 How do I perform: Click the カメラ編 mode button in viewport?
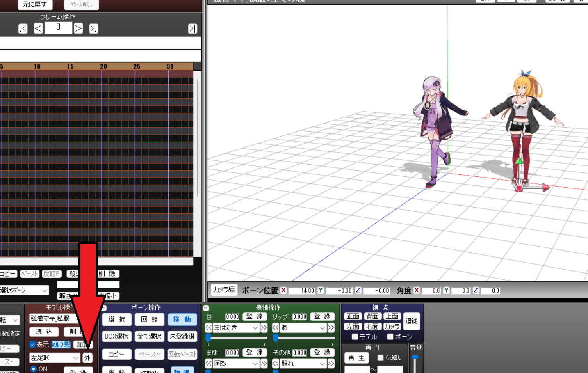[224, 290]
